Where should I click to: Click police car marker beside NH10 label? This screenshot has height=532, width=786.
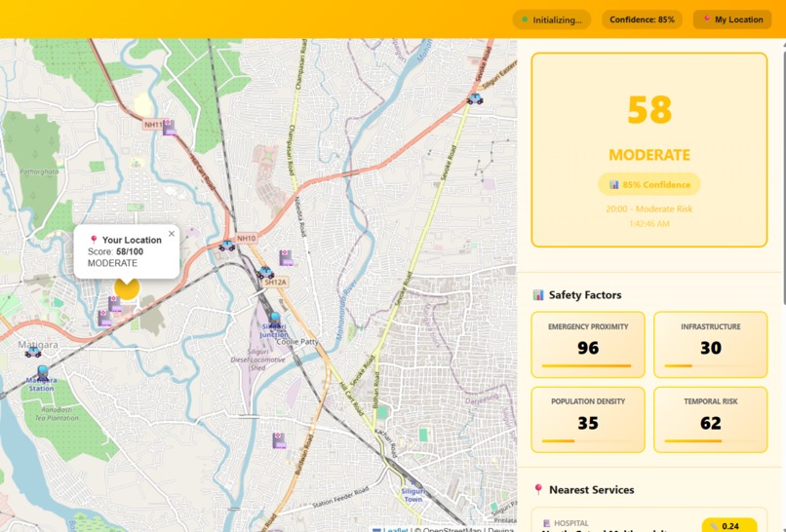click(x=226, y=246)
